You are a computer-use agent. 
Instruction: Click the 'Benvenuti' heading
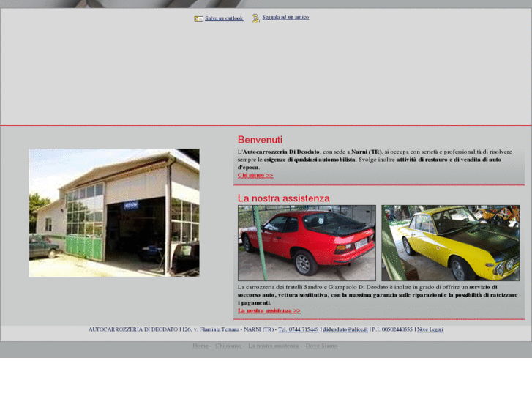click(260, 140)
